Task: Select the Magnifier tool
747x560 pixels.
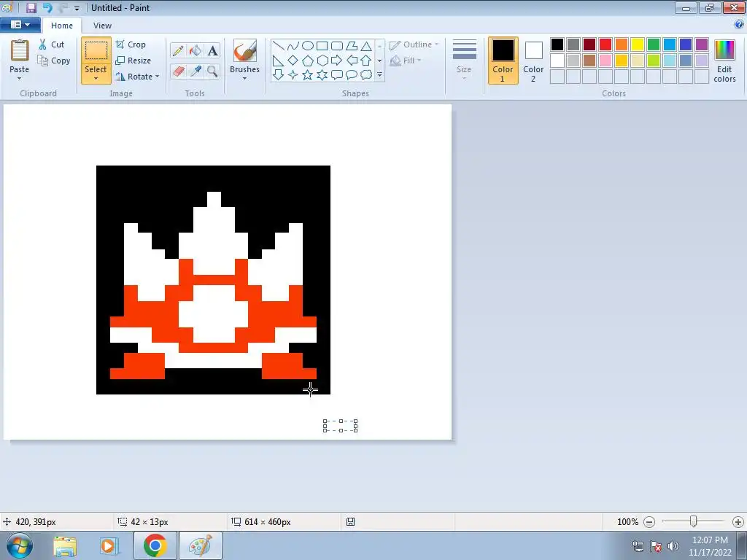Action: tap(212, 71)
